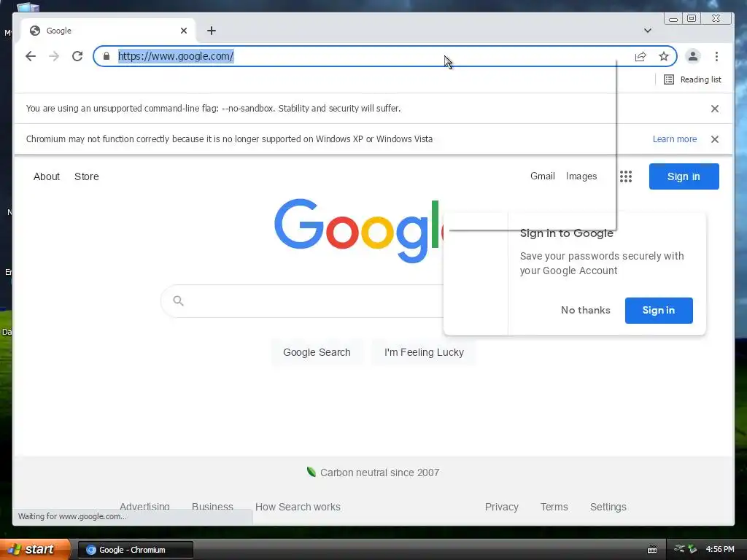Dismiss the no-sandbox warning bar
This screenshot has height=560, width=747.
click(715, 109)
